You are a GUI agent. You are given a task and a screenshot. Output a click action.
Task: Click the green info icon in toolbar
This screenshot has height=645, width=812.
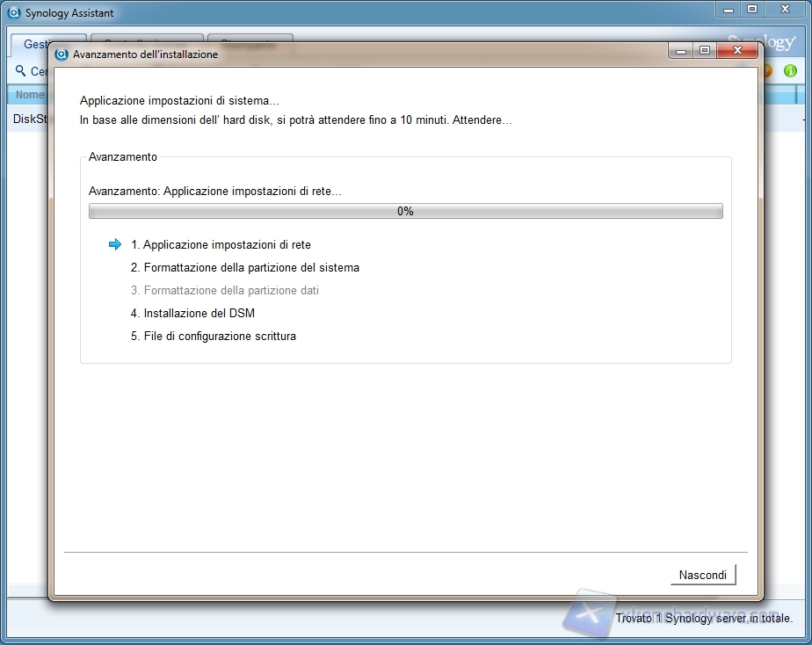coord(790,70)
